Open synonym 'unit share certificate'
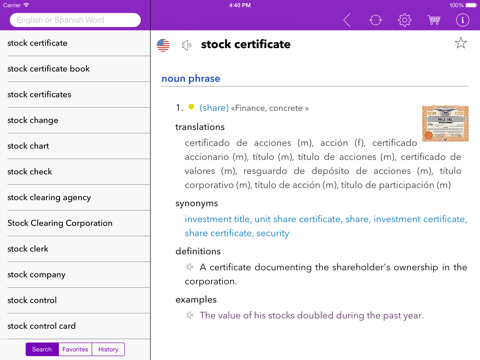The width and height of the screenshot is (480, 360). [x=298, y=219]
